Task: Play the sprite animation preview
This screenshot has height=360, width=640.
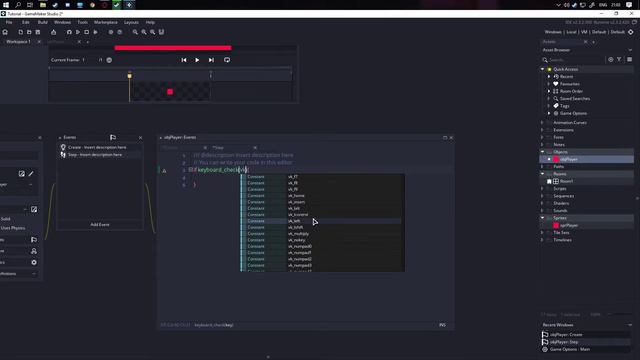Action: 197,60
